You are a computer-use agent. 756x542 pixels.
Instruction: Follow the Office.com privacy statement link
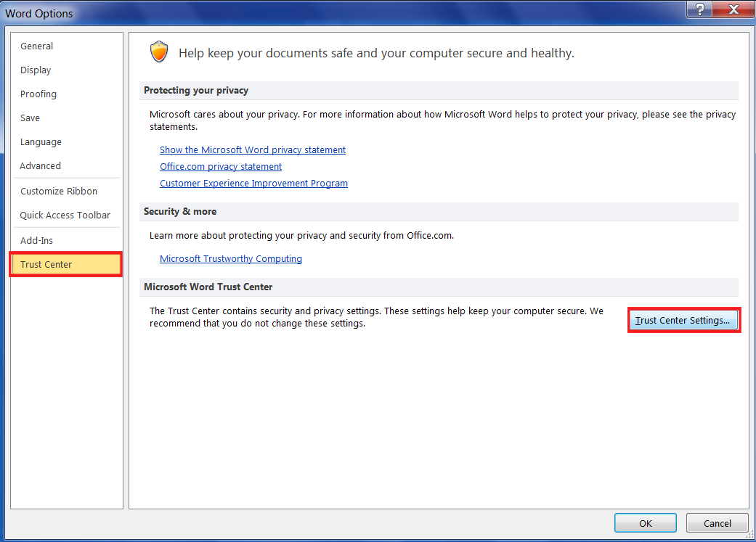click(221, 167)
